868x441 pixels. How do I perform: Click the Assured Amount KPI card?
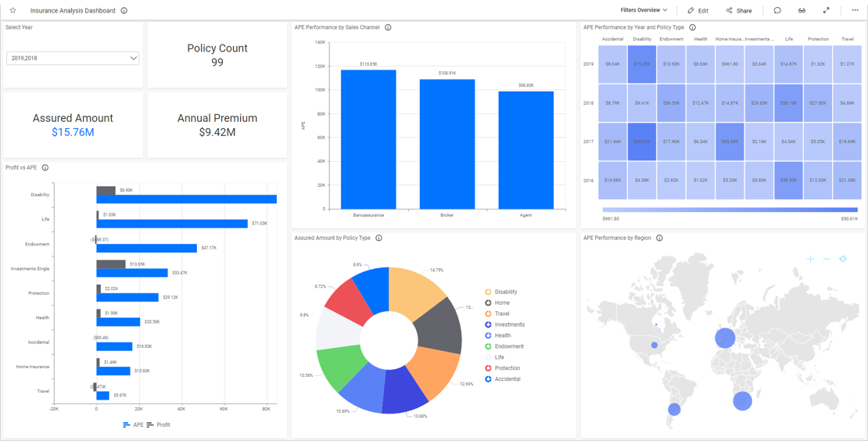coord(73,125)
